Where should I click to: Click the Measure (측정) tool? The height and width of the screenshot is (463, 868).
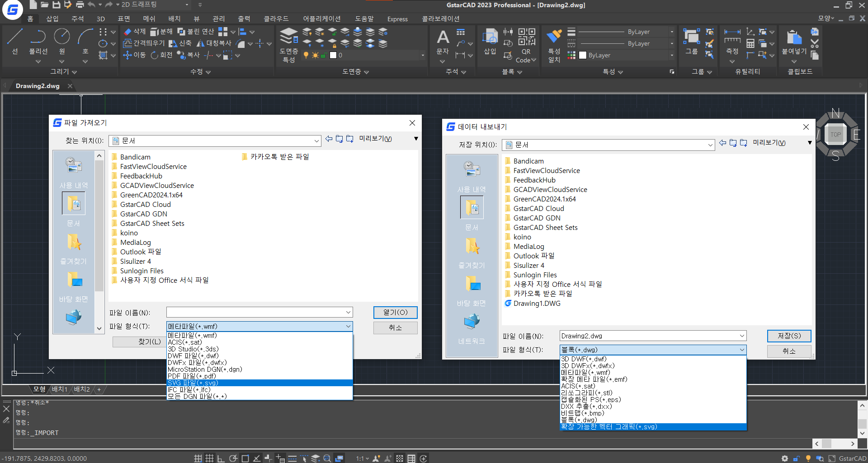tap(732, 42)
